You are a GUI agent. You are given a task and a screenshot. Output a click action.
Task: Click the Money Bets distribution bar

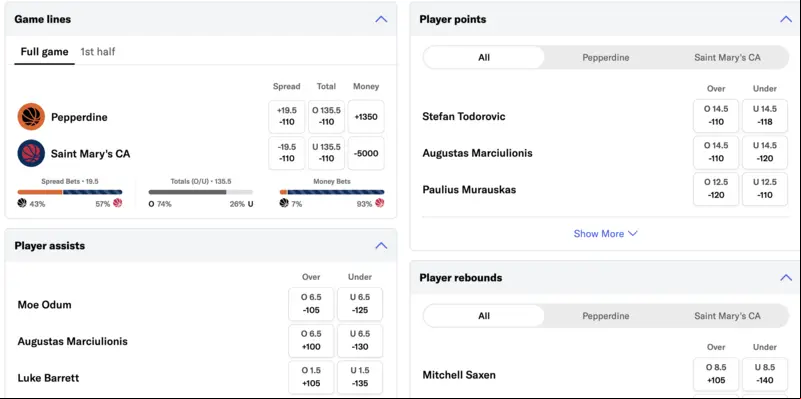(332, 192)
